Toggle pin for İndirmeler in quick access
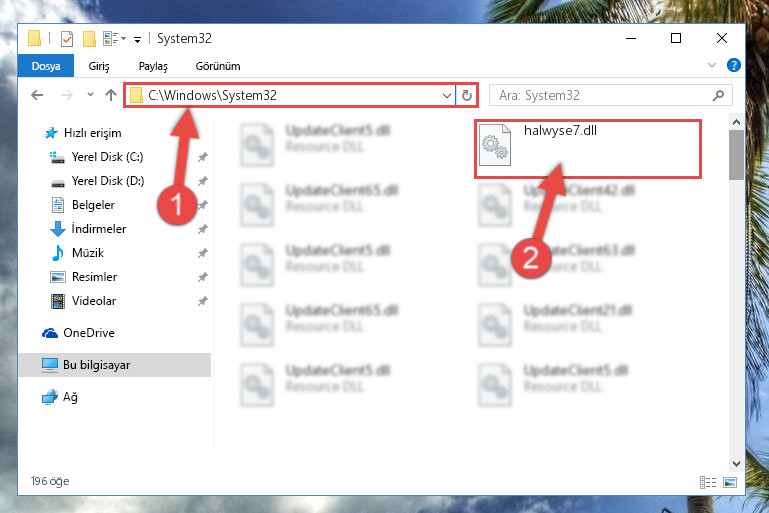Screen dimensions: 769x513 [203, 229]
